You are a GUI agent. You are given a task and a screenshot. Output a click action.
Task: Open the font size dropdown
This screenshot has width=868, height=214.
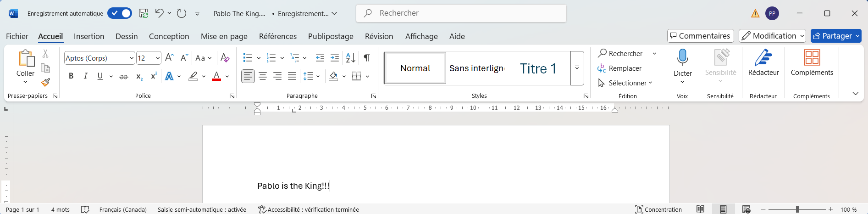tap(158, 58)
